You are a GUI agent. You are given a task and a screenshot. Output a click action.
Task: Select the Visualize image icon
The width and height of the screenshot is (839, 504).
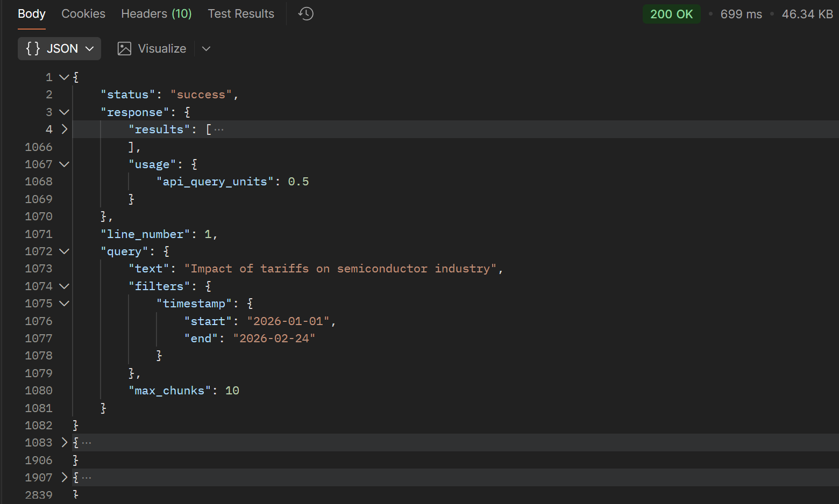click(124, 48)
